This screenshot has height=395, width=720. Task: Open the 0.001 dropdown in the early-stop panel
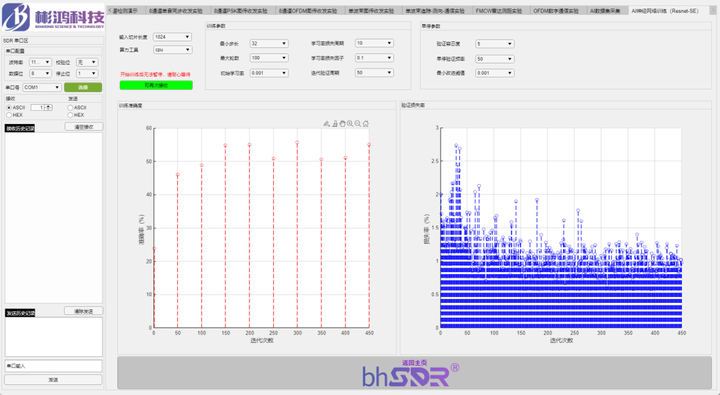495,73
